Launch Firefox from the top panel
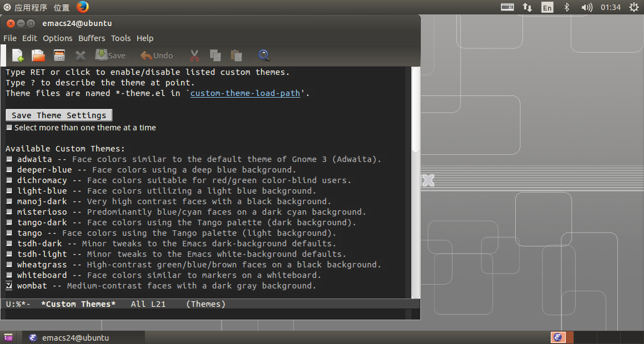 tap(83, 7)
